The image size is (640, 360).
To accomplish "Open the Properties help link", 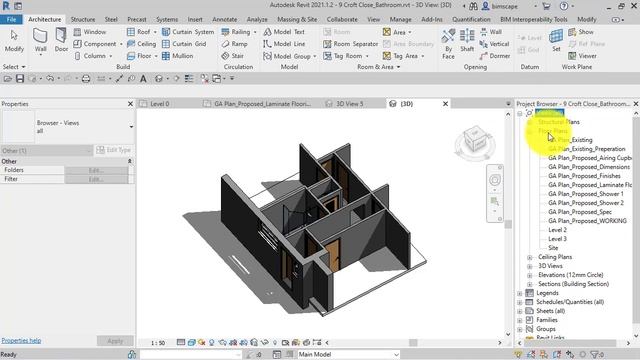I will click(21, 340).
